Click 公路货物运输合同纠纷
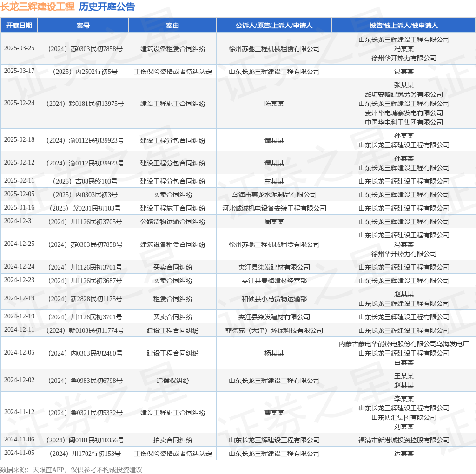The height and width of the screenshot is (474, 476). pos(173,222)
